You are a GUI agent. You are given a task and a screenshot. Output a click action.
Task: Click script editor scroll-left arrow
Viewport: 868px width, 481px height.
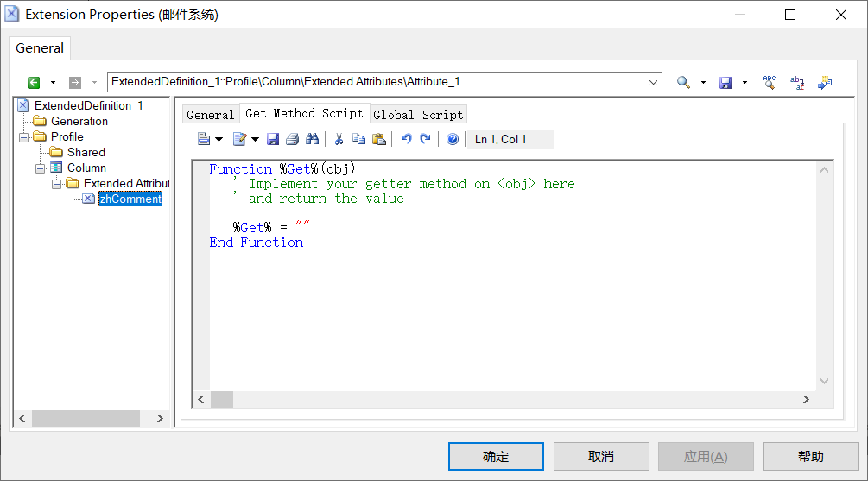[201, 400]
